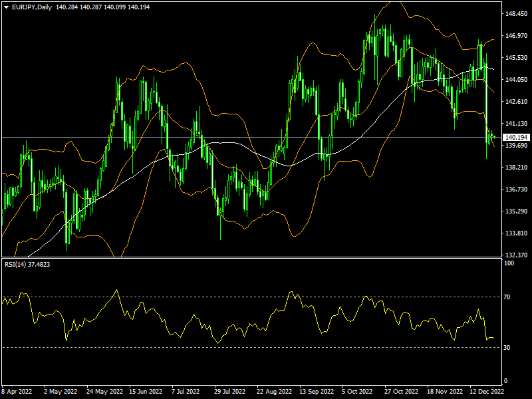
Task: Click the OHLC values 140.284 140.287 140.099 140.194
Action: (102, 7)
